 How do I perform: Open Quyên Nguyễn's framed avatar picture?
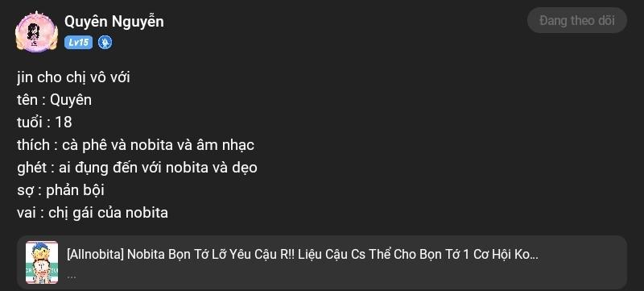[x=36, y=31]
